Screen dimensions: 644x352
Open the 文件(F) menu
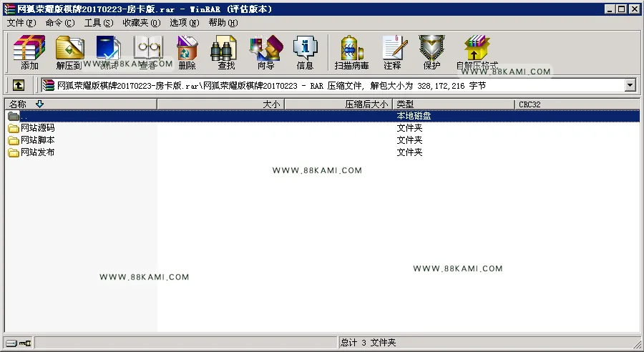point(21,23)
